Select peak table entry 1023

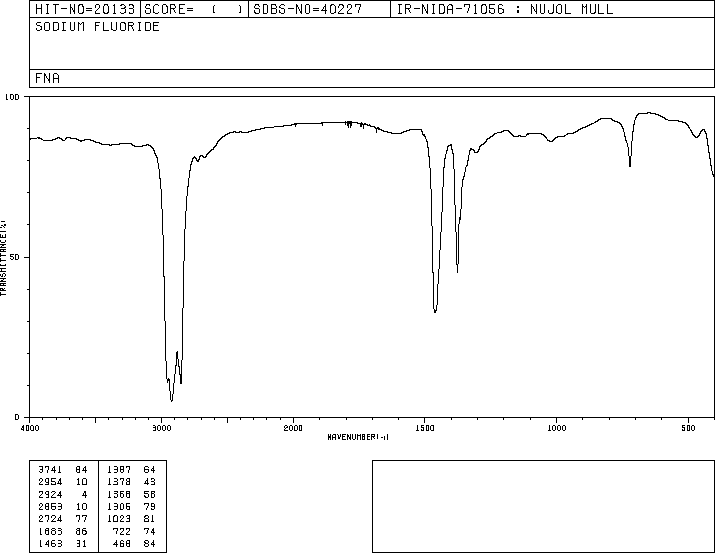[x=119, y=519]
